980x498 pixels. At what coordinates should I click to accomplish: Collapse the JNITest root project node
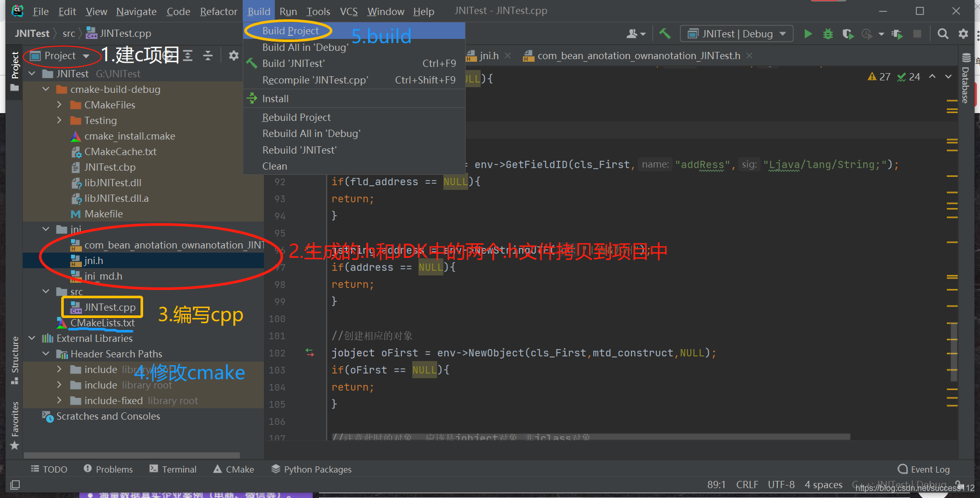coord(32,74)
